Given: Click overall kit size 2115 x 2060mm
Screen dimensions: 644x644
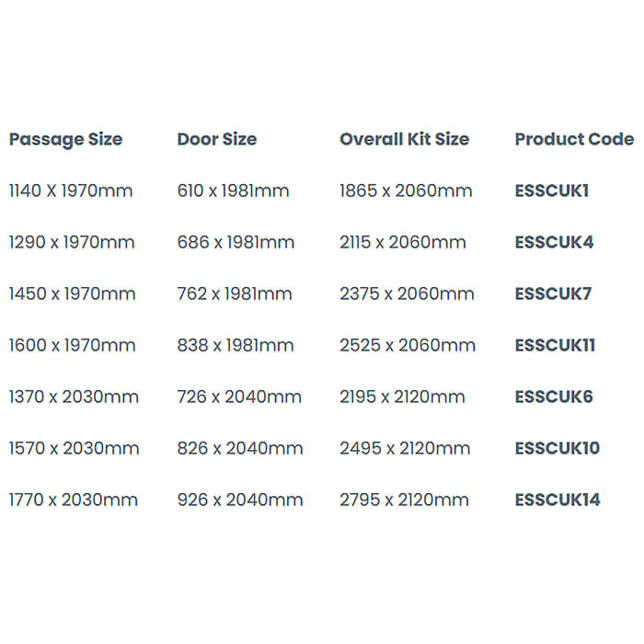Looking at the screenshot, I should [x=403, y=243].
